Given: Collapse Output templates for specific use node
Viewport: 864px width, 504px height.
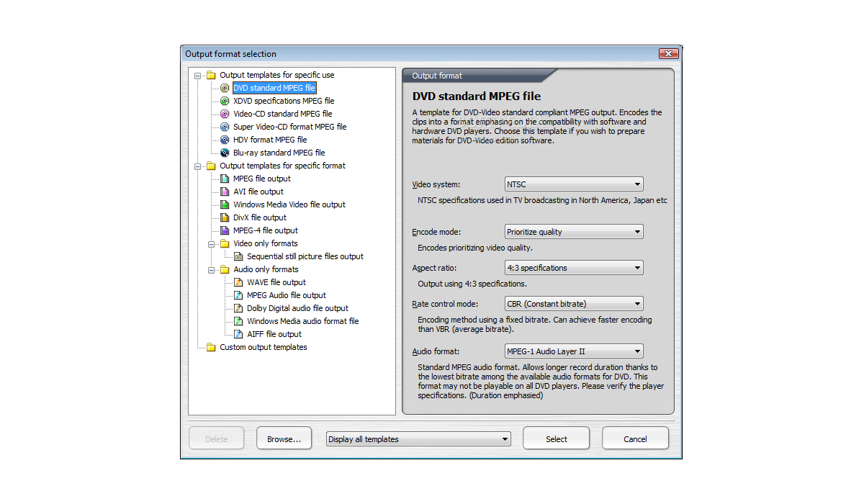Looking at the screenshot, I should click(x=198, y=75).
